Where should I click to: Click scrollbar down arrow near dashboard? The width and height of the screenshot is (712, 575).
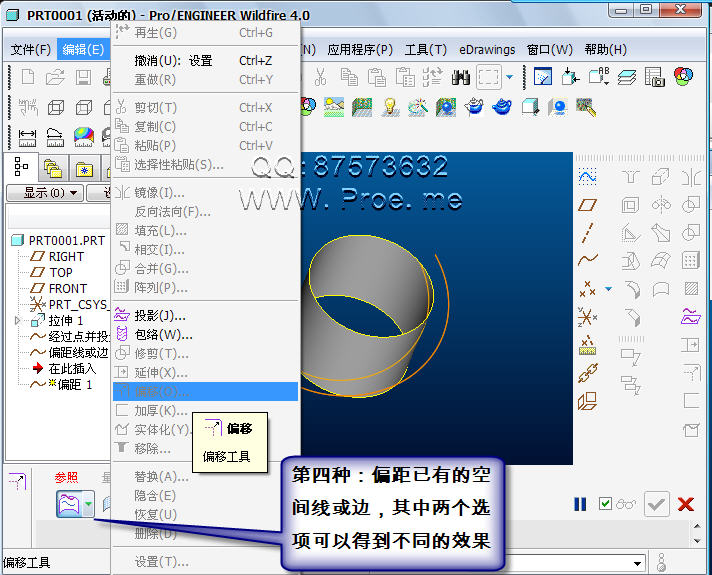point(697,541)
